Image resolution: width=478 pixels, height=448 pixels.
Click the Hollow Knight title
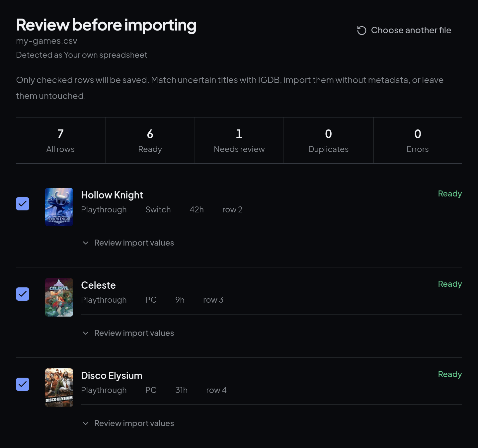pyautogui.click(x=112, y=195)
